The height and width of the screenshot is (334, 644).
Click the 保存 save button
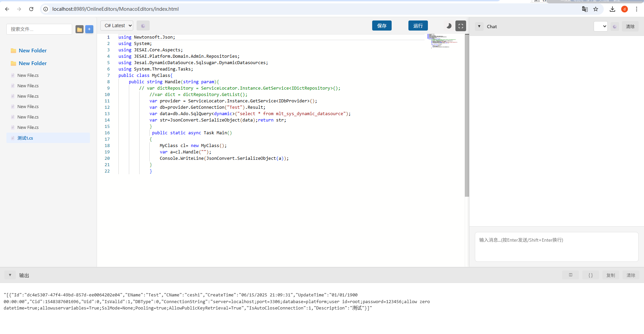click(382, 26)
